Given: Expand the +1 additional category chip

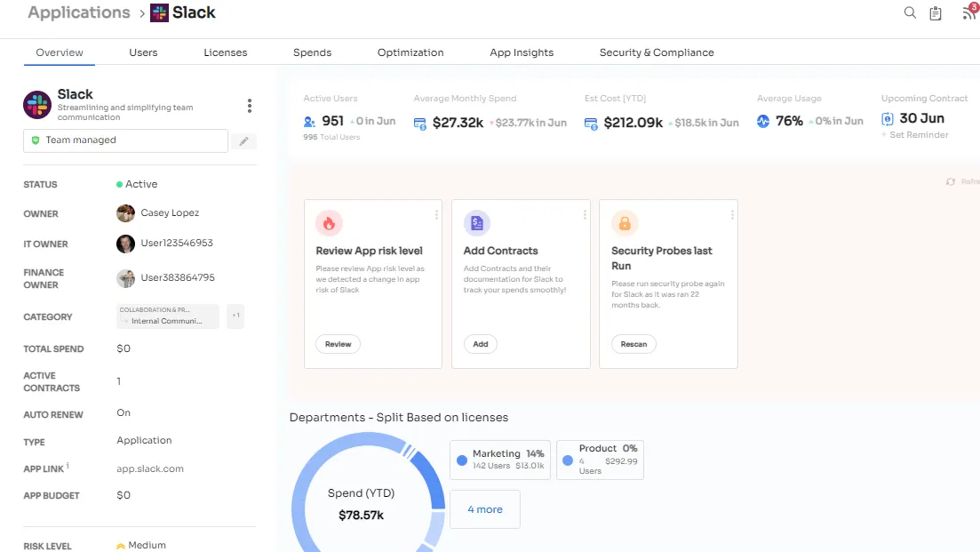Looking at the screenshot, I should (x=235, y=316).
